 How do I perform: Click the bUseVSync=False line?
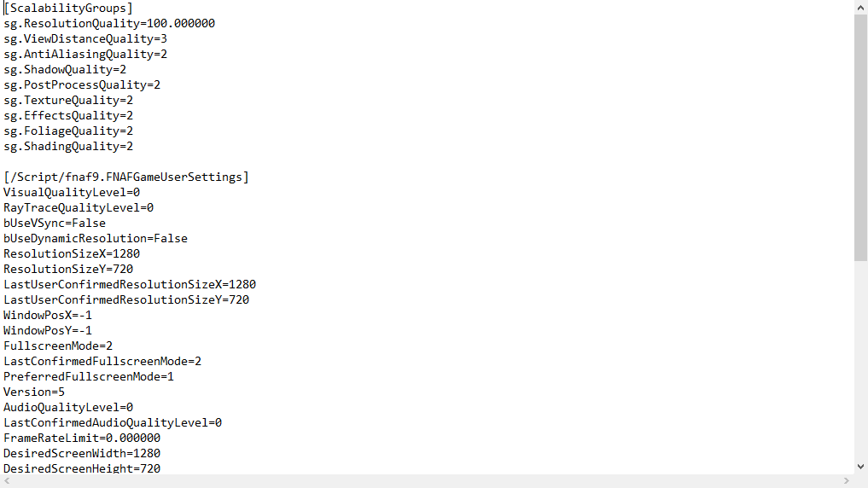point(55,223)
